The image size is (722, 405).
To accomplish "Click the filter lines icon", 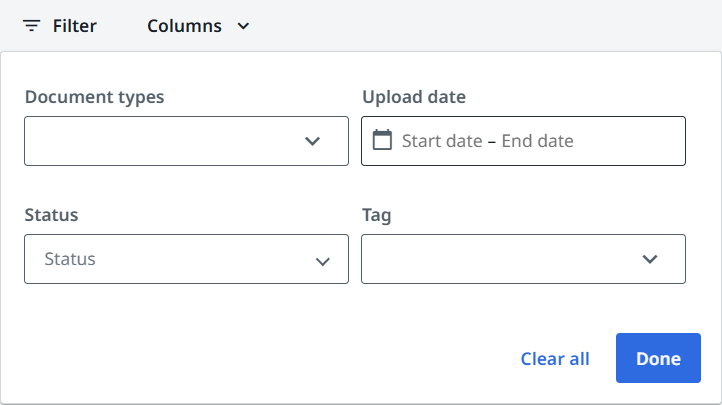I will click(32, 26).
